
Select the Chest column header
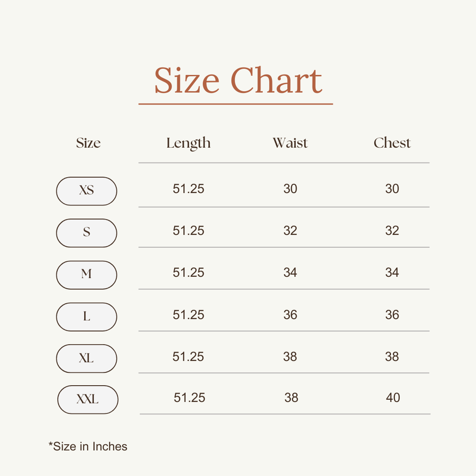point(392,143)
